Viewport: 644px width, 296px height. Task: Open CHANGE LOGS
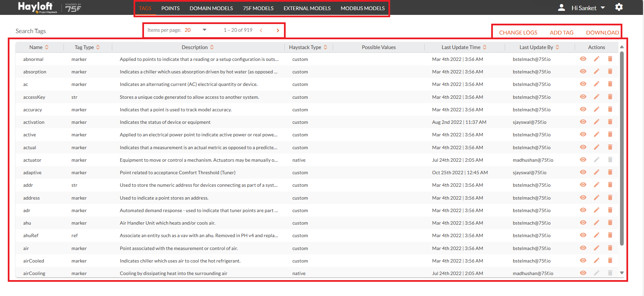click(x=518, y=33)
